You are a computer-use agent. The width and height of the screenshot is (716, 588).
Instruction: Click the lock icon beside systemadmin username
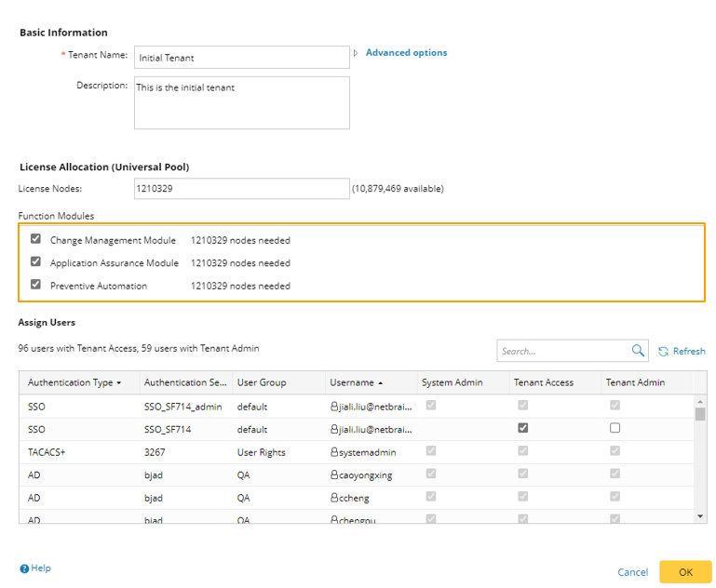click(x=334, y=451)
